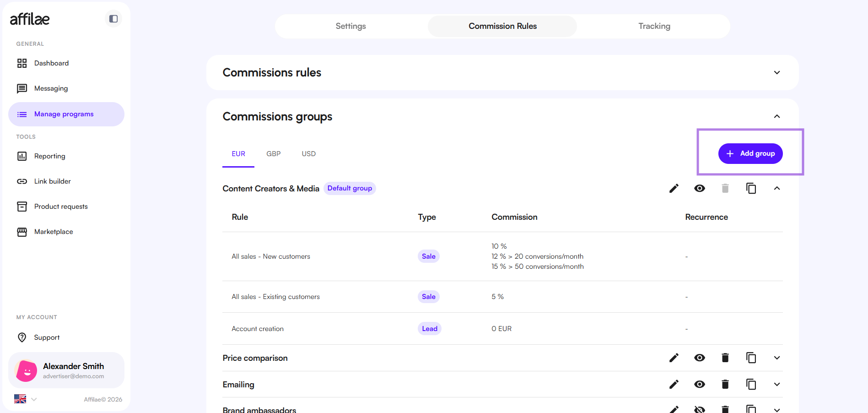The width and height of the screenshot is (868, 413).
Task: Edit the Brand ambassadors group
Action: (674, 409)
